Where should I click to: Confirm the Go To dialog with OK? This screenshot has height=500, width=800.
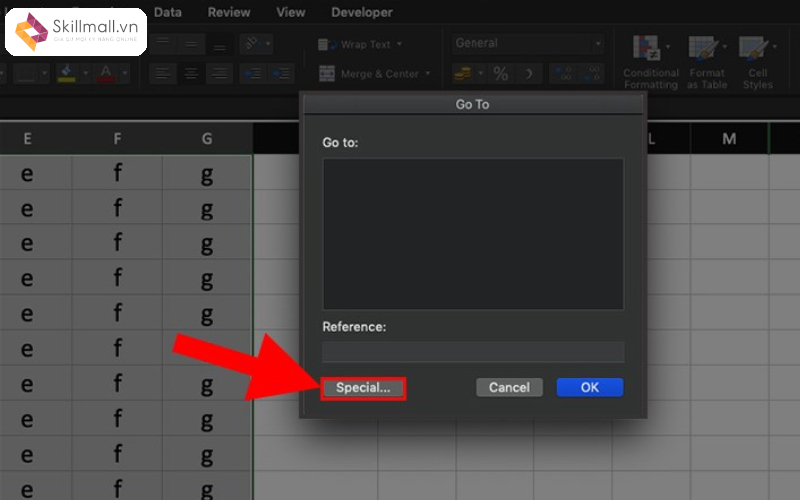pos(590,388)
